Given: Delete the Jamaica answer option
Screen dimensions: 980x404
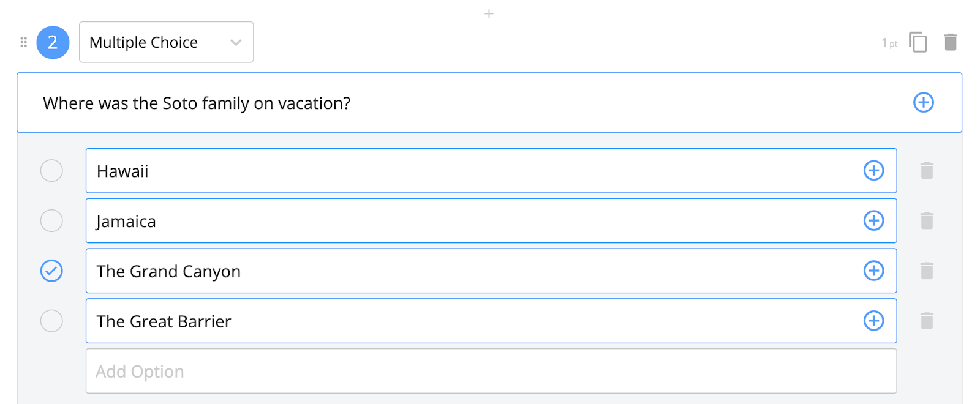Looking at the screenshot, I should point(927,221).
